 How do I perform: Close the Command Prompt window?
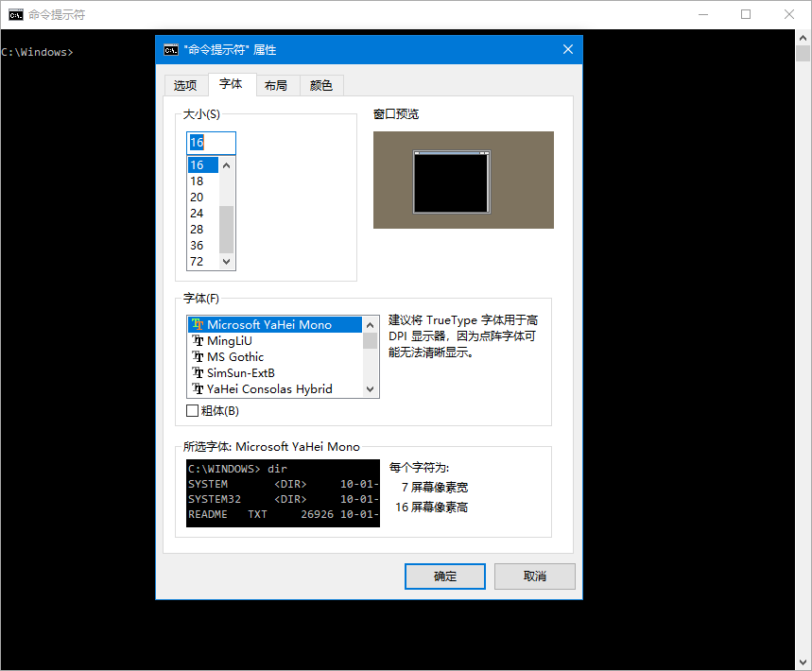pyautogui.click(x=788, y=14)
